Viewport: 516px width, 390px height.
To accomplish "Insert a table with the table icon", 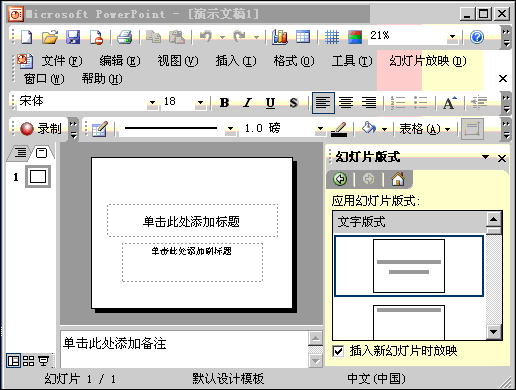I will [303, 37].
